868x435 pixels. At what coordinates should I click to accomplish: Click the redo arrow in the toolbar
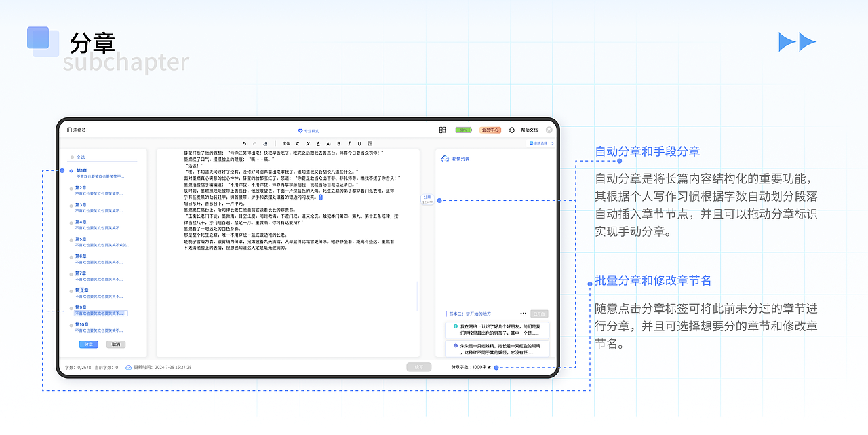coord(254,144)
